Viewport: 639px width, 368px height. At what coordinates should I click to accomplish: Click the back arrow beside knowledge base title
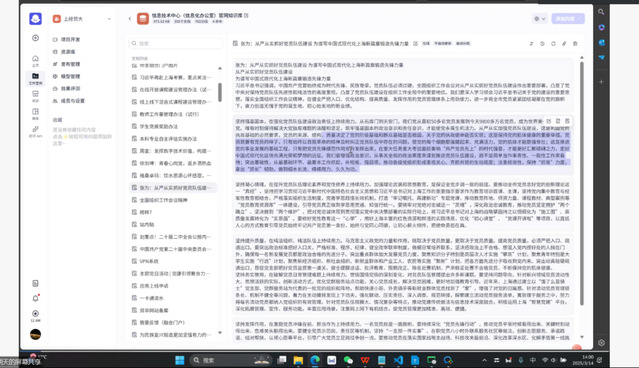[x=130, y=19]
